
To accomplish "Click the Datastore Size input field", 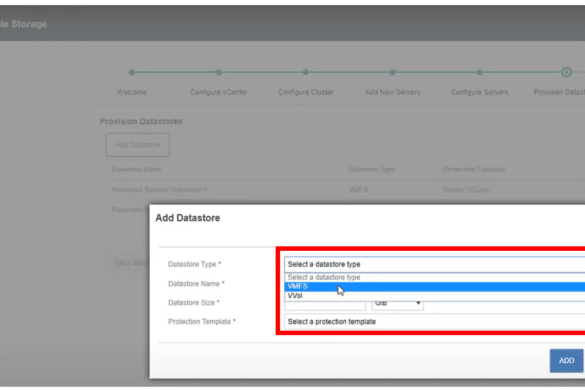I will click(325, 305).
